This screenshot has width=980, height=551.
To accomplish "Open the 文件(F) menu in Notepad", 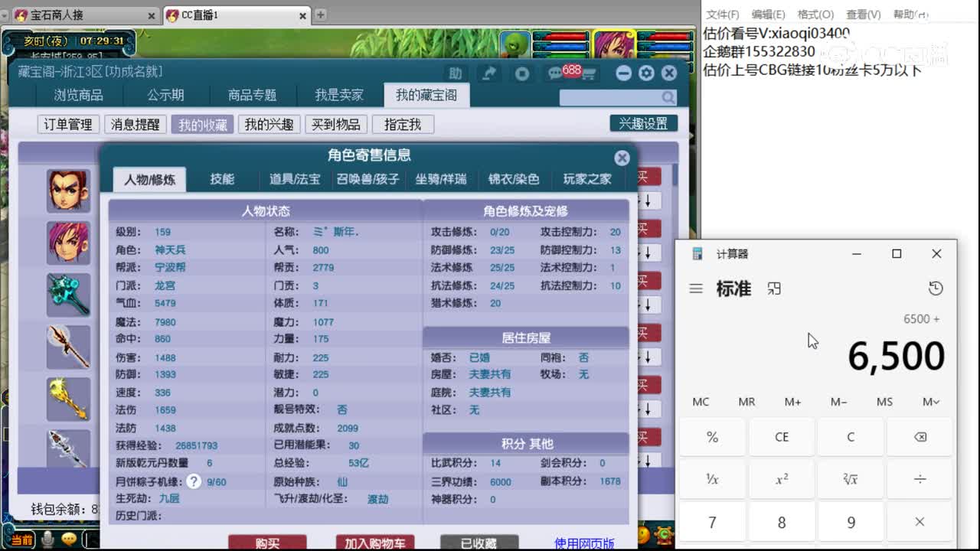I will click(x=724, y=13).
